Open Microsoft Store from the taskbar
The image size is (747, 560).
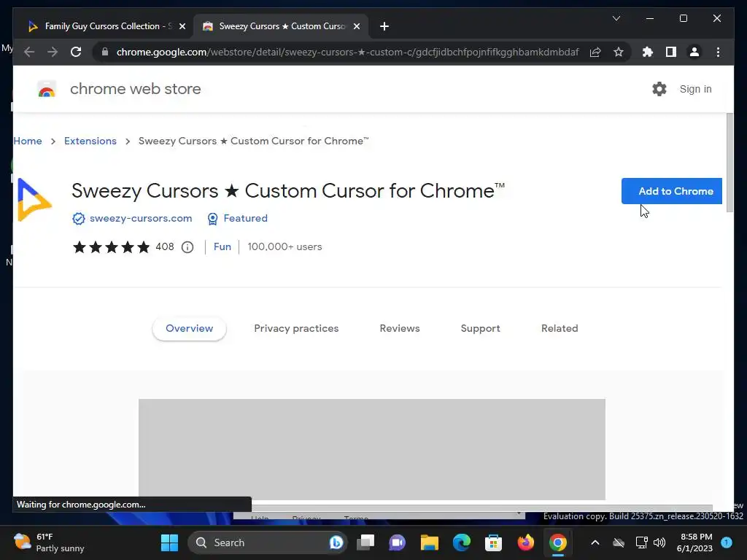(x=493, y=542)
